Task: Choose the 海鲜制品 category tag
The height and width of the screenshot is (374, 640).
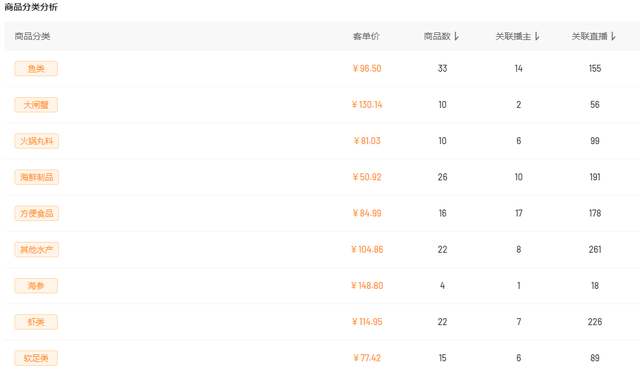Action: 37,177
